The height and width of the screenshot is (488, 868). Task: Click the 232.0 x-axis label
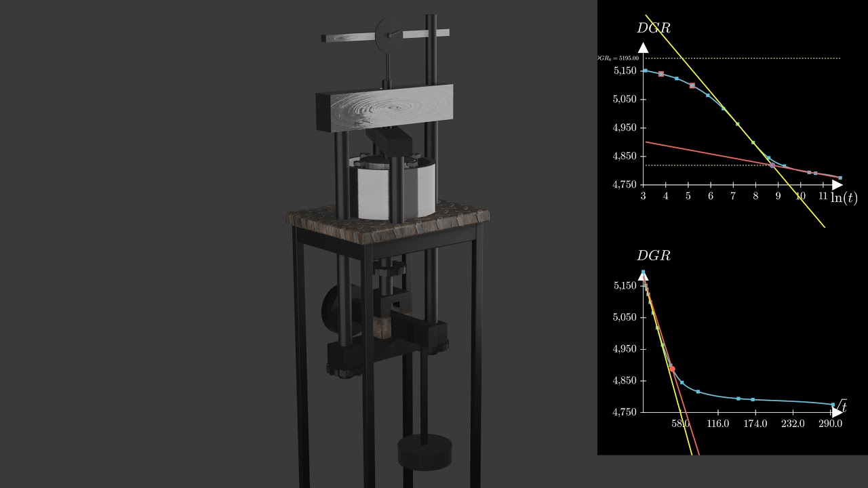point(793,424)
